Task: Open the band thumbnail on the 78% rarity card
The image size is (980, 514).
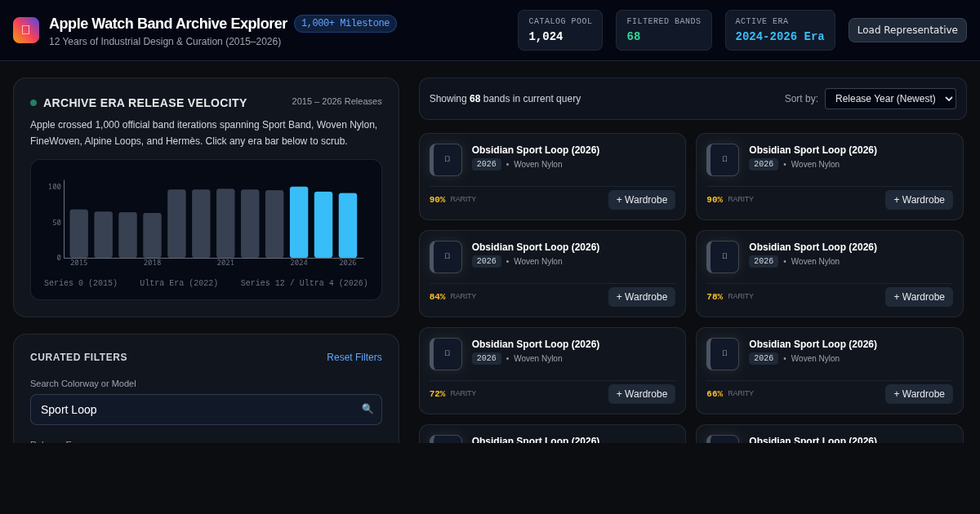Action: [x=723, y=257]
